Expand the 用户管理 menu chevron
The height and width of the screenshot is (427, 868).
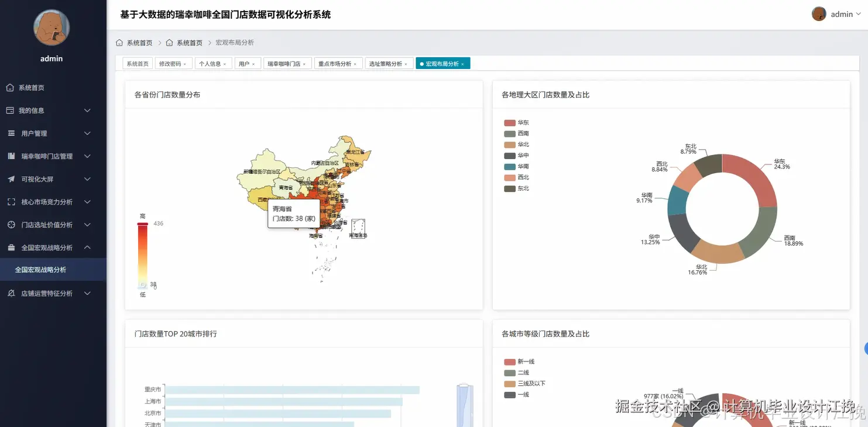coord(87,133)
